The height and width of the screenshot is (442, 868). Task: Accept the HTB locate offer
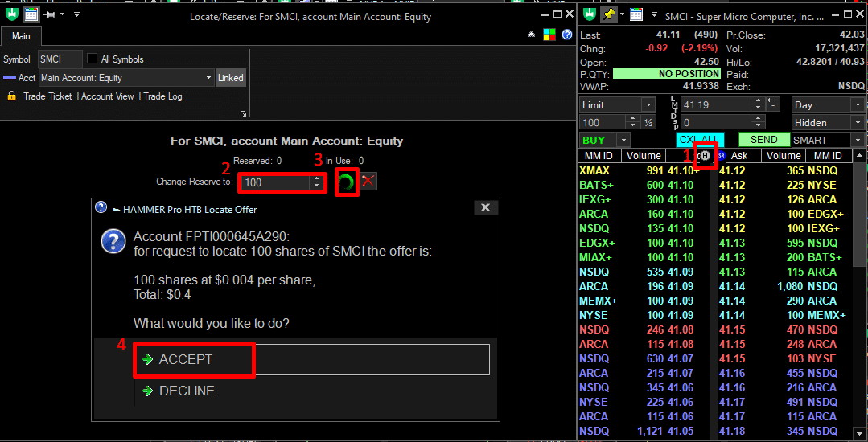tap(186, 359)
